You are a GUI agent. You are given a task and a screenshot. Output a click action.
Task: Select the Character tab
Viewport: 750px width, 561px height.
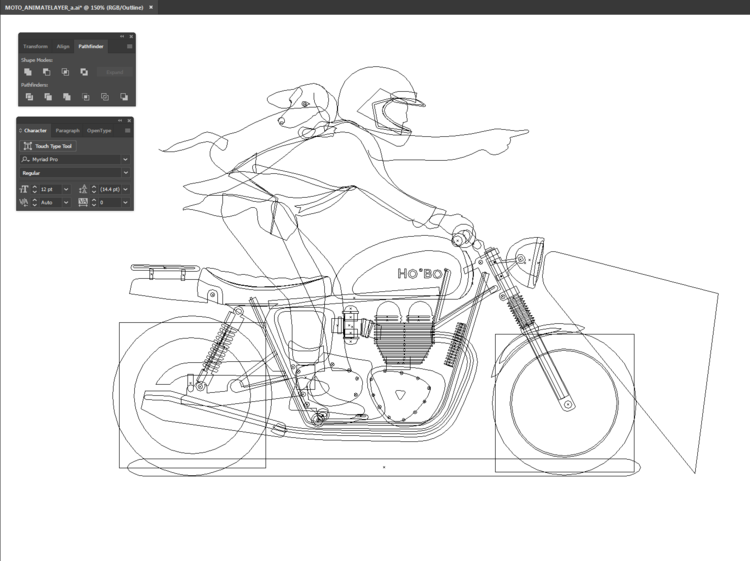coord(35,131)
